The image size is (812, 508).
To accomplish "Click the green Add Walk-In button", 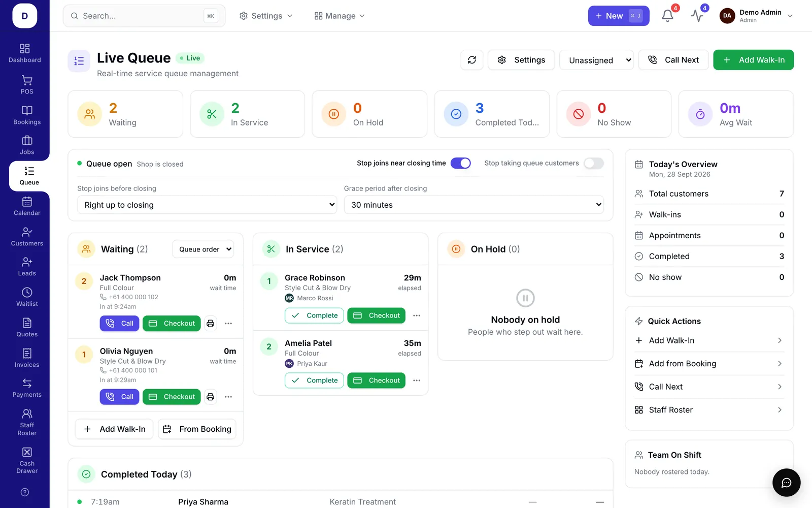I will (753, 60).
